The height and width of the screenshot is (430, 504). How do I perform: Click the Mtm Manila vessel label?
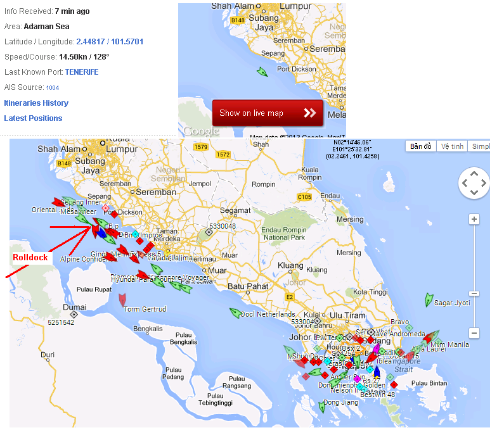click(449, 345)
